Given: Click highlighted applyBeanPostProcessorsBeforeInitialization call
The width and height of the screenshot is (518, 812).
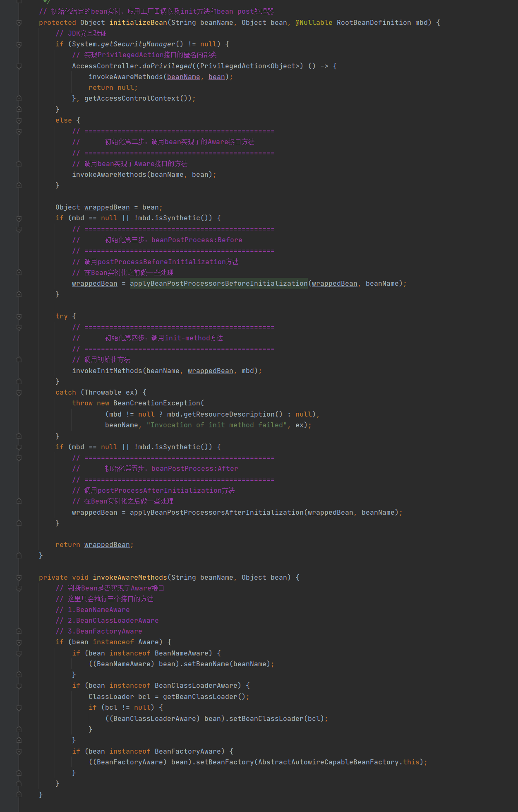Looking at the screenshot, I should click(218, 284).
